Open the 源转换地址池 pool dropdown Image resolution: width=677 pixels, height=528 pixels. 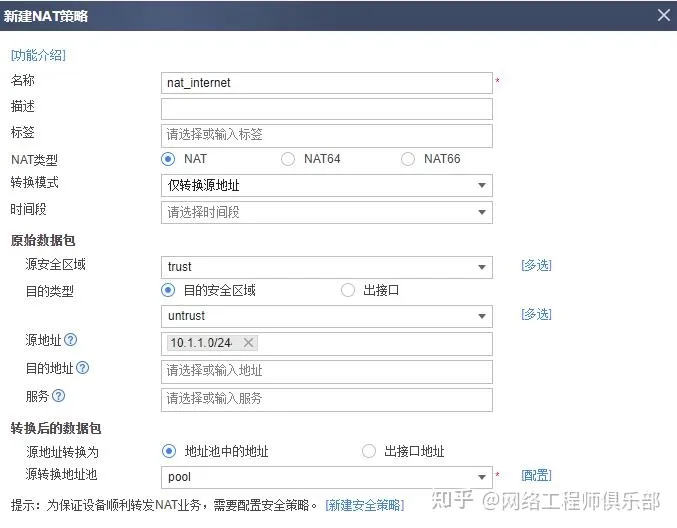pos(327,477)
